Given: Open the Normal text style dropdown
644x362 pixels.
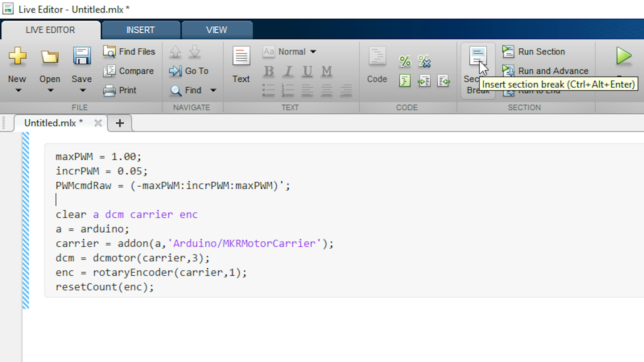Looking at the screenshot, I should click(289, 52).
